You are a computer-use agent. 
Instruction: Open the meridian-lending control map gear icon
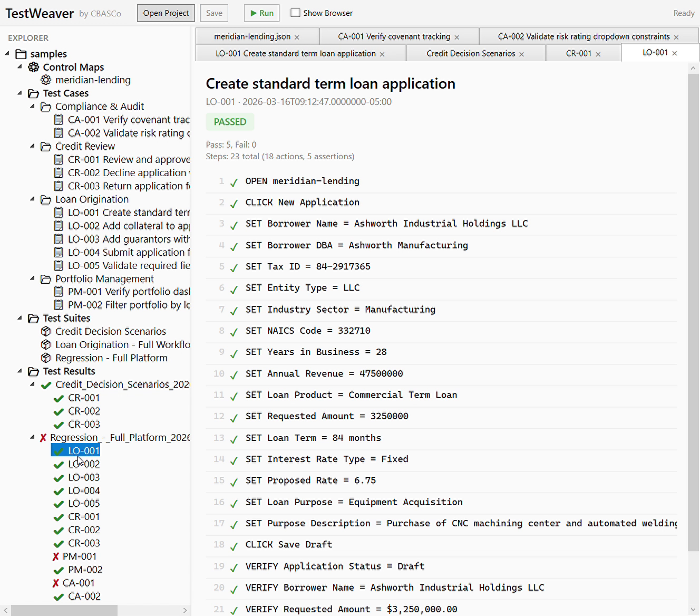click(x=46, y=80)
